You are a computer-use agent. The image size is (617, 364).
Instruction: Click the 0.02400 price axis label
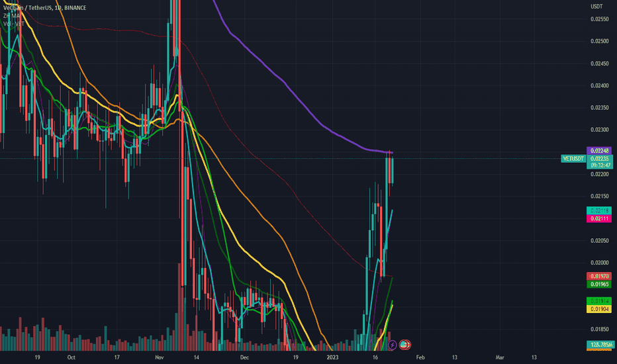[x=599, y=86]
